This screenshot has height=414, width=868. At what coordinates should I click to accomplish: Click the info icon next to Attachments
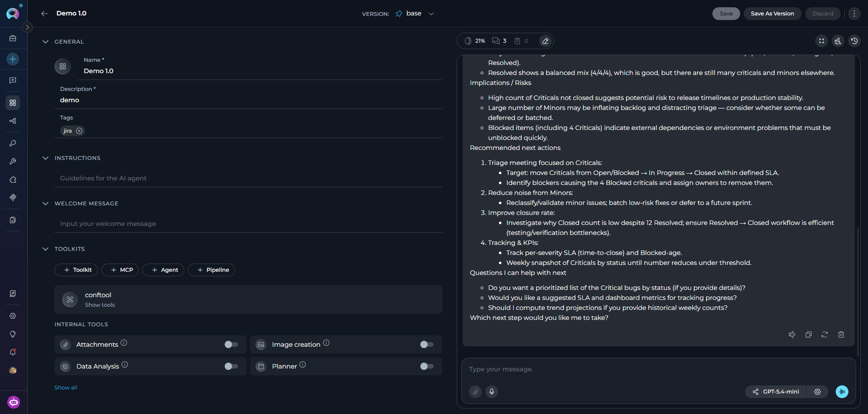(x=124, y=343)
